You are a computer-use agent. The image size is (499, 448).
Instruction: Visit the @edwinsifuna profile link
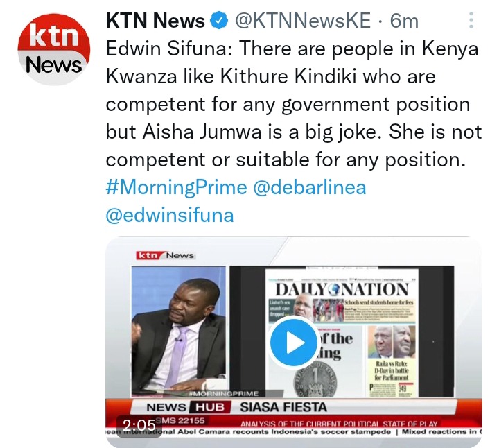coord(170,215)
